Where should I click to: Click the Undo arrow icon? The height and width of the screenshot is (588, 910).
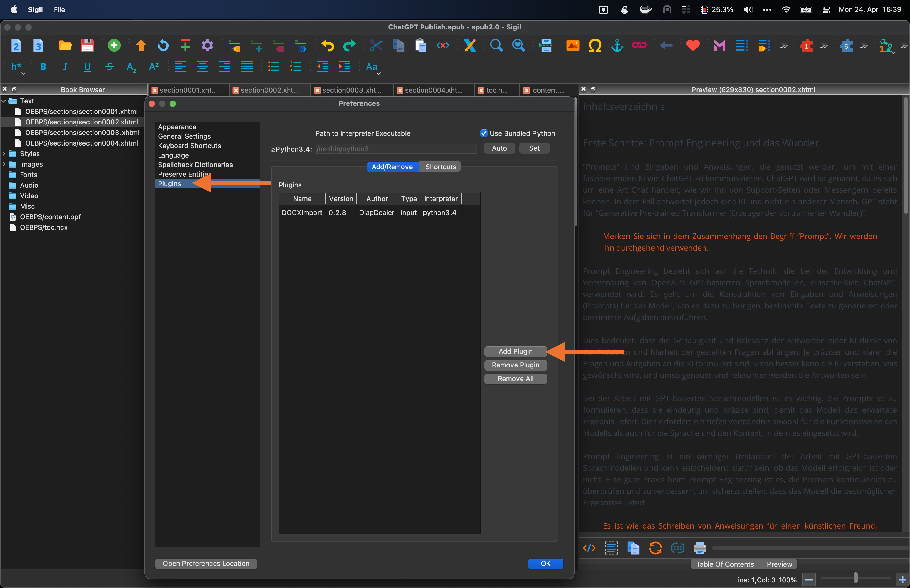pyautogui.click(x=327, y=46)
